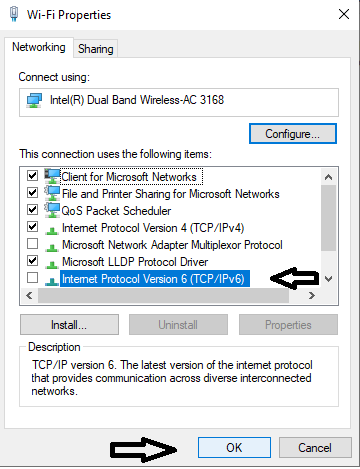The height and width of the screenshot is (469, 360).
Task: Click the vertical scrollbar thumb in list
Action: point(328,218)
